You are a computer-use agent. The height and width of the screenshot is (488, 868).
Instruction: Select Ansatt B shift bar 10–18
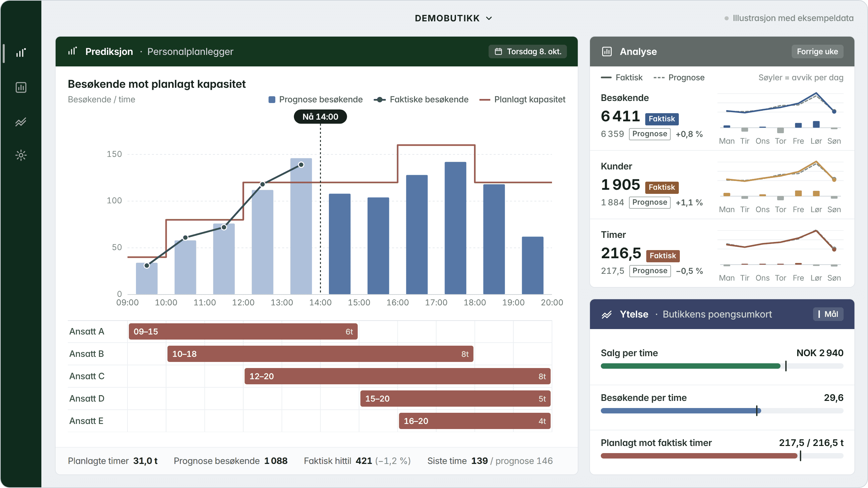[320, 354]
